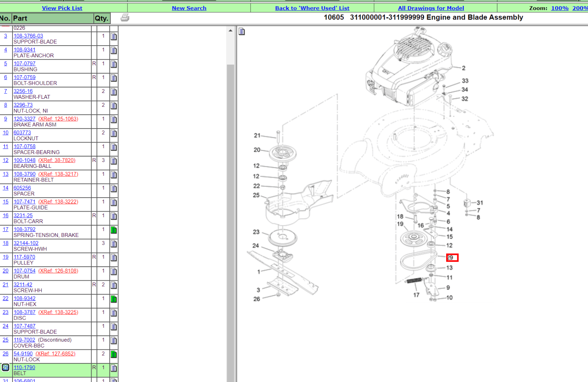This screenshot has width=588, height=382.
Task: Go 'Back to Where Used List'
Action: (312, 8)
